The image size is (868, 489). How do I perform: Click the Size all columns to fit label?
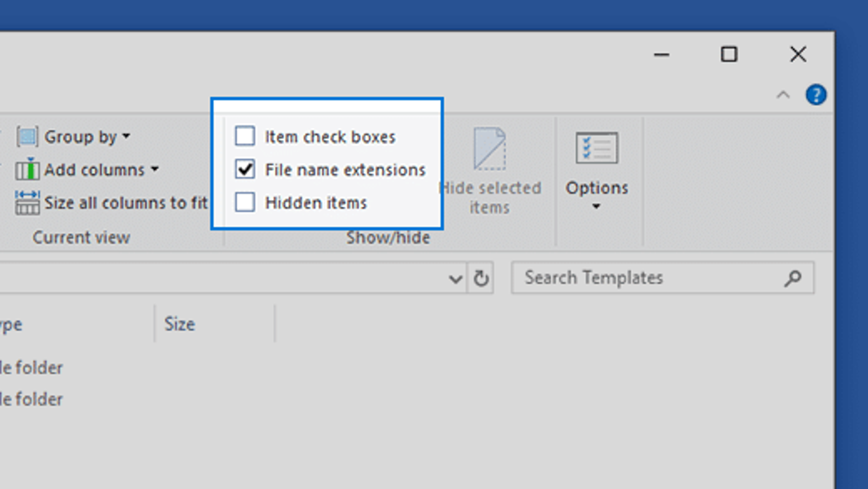pyautogui.click(x=126, y=203)
